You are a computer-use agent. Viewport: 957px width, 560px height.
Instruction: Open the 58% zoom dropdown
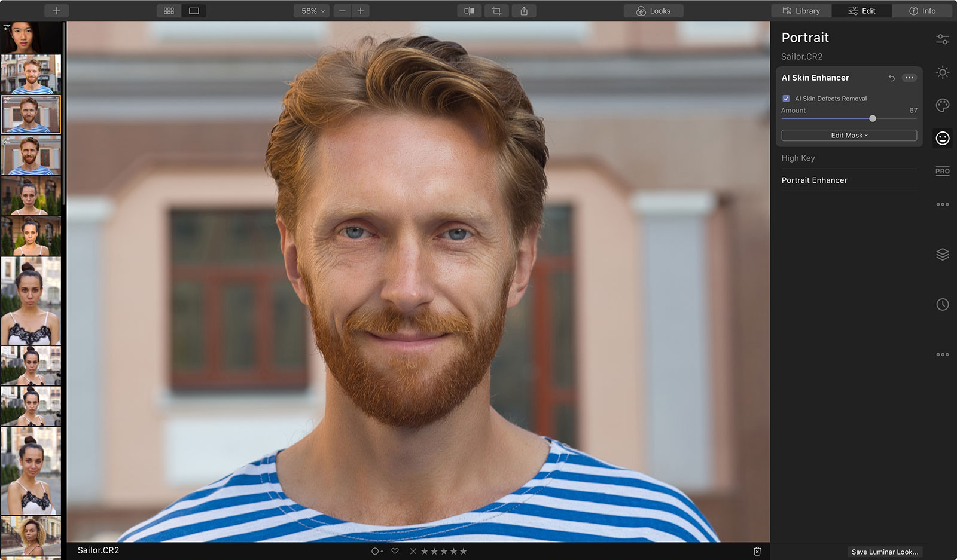pyautogui.click(x=313, y=11)
